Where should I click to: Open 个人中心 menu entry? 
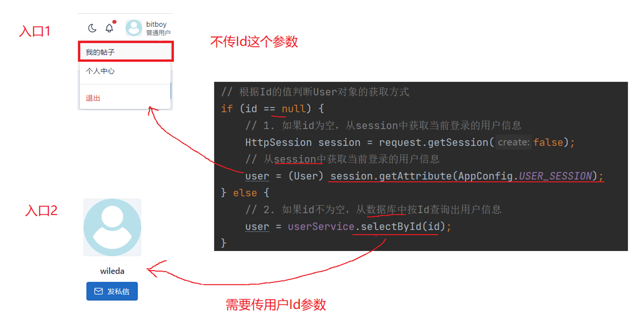(125, 71)
